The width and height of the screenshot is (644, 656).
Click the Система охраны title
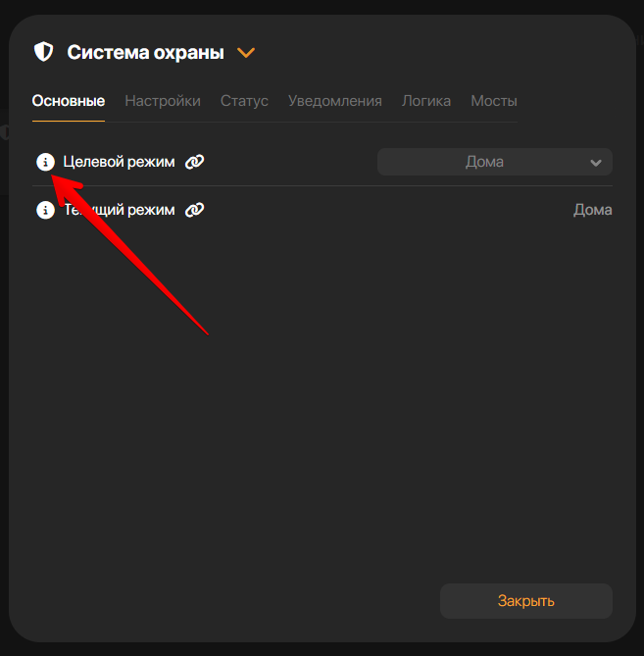tap(145, 52)
